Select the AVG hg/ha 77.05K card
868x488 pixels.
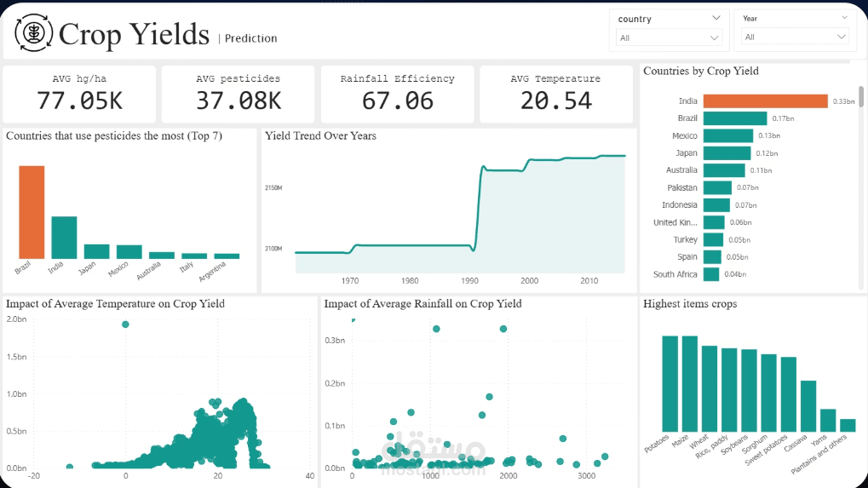(79, 94)
